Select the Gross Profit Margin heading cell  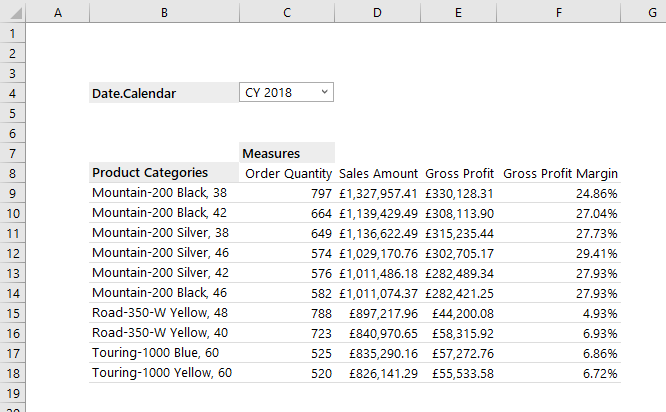(x=559, y=173)
